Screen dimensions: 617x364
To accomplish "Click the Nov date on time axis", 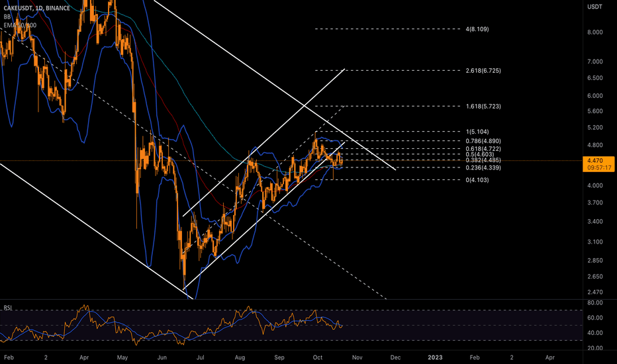I will tap(357, 357).
